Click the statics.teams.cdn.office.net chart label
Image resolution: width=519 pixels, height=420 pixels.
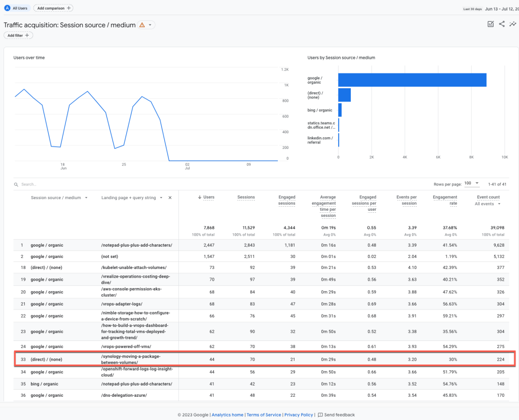click(x=321, y=125)
